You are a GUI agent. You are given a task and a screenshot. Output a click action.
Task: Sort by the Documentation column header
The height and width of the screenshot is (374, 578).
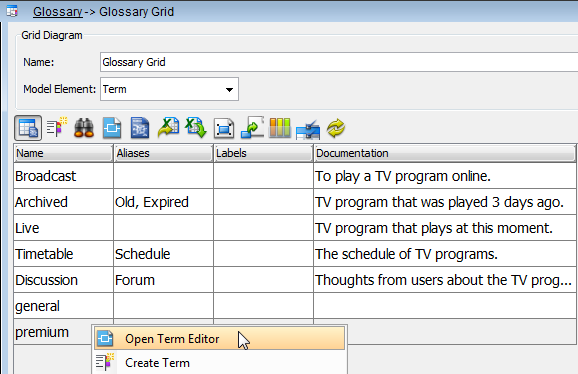coord(445,153)
